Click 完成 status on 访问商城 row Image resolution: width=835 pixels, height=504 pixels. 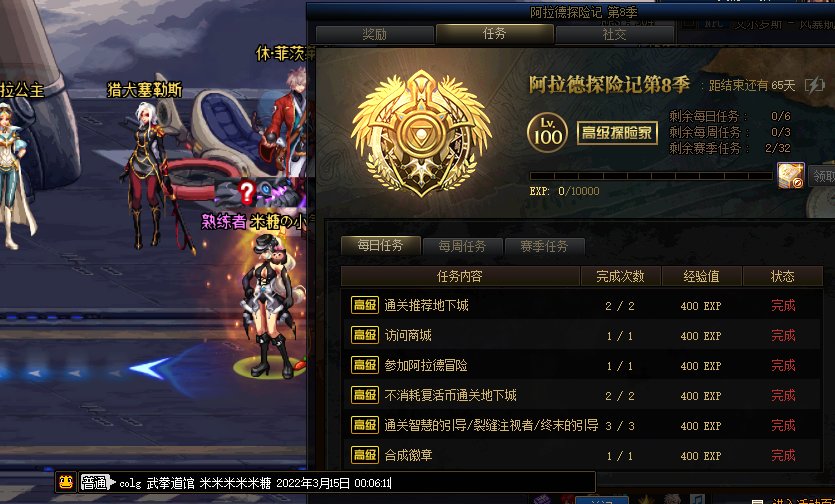(783, 336)
